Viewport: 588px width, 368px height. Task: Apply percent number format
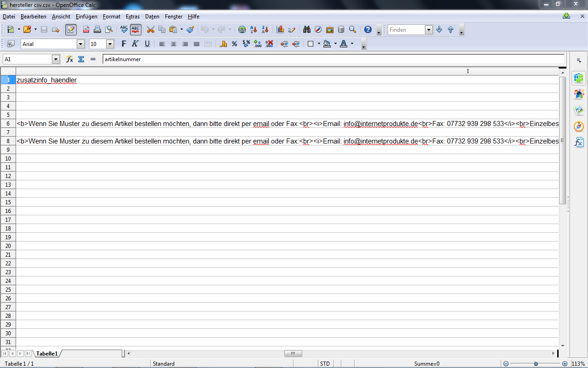(x=234, y=44)
